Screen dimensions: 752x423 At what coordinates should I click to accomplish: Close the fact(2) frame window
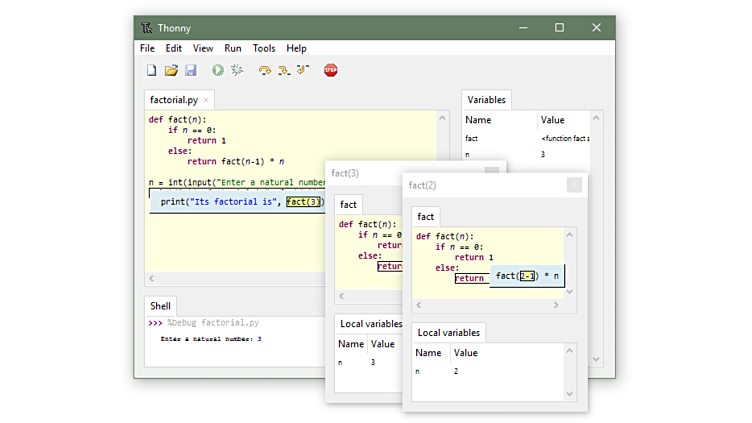click(573, 185)
